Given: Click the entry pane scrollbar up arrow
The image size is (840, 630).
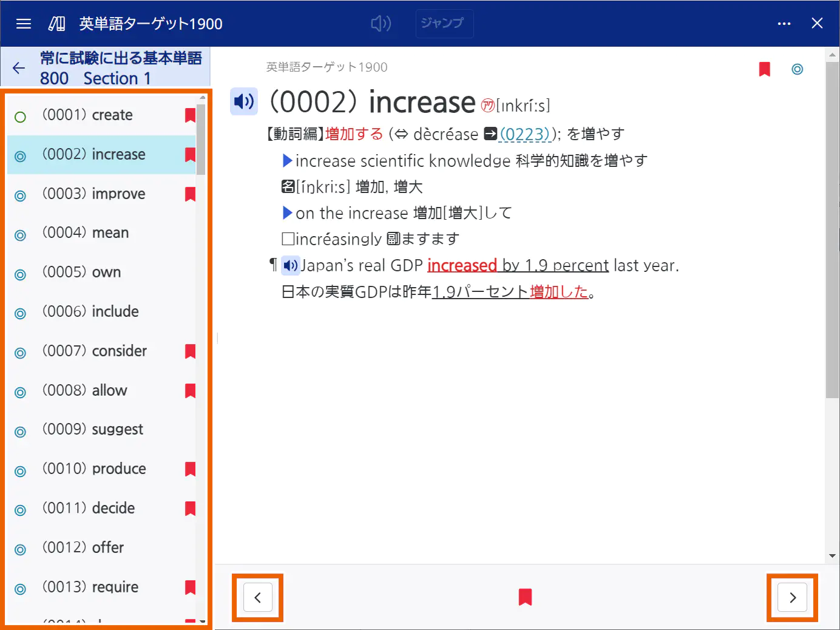Looking at the screenshot, I should [x=832, y=55].
